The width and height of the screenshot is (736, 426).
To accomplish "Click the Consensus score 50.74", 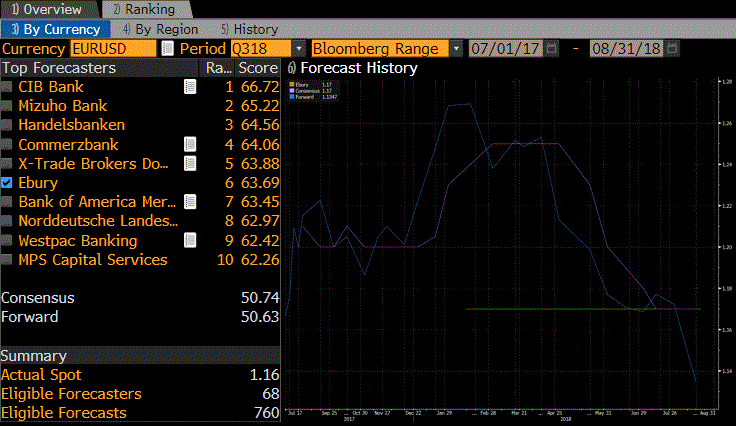I will pos(260,298).
